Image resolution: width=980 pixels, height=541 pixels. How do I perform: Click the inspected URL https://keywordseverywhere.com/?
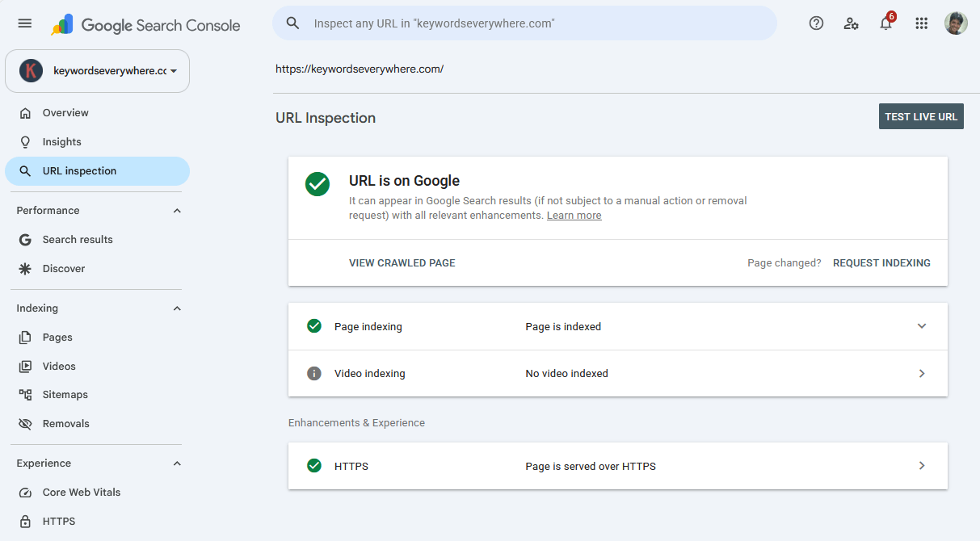point(360,69)
